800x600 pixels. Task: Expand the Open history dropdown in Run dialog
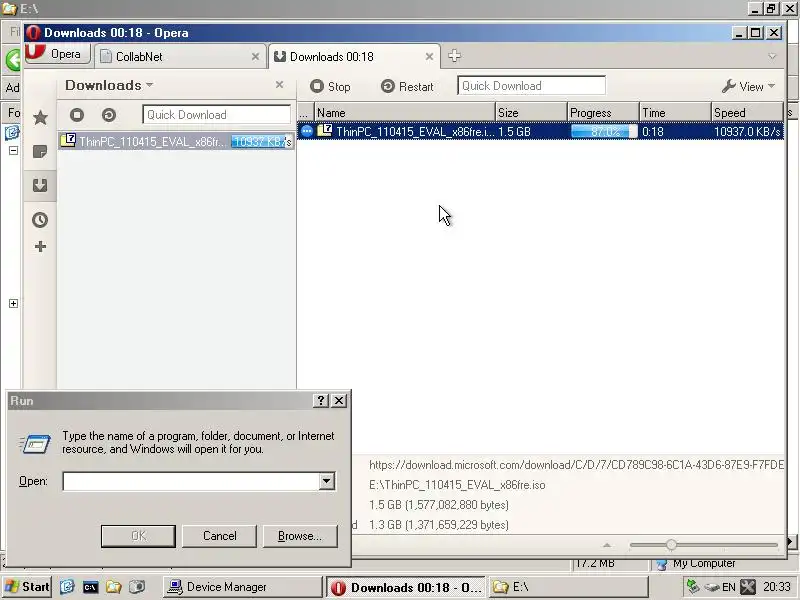pos(327,481)
